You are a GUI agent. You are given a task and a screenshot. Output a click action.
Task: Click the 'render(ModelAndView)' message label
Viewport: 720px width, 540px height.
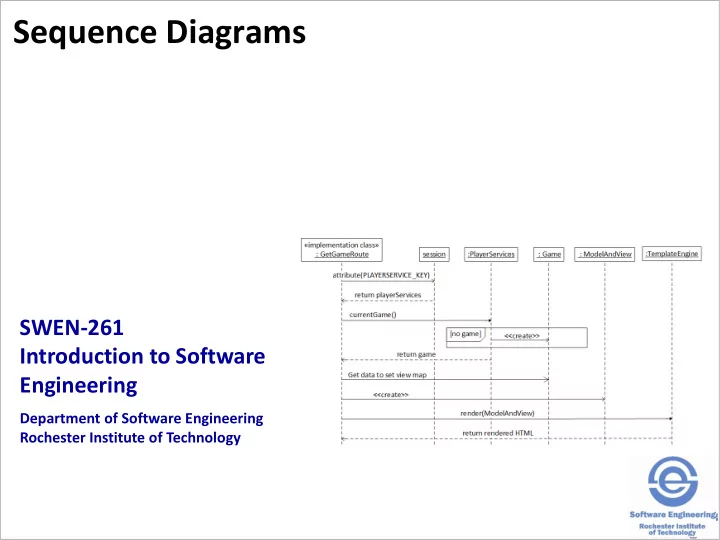[497, 413]
